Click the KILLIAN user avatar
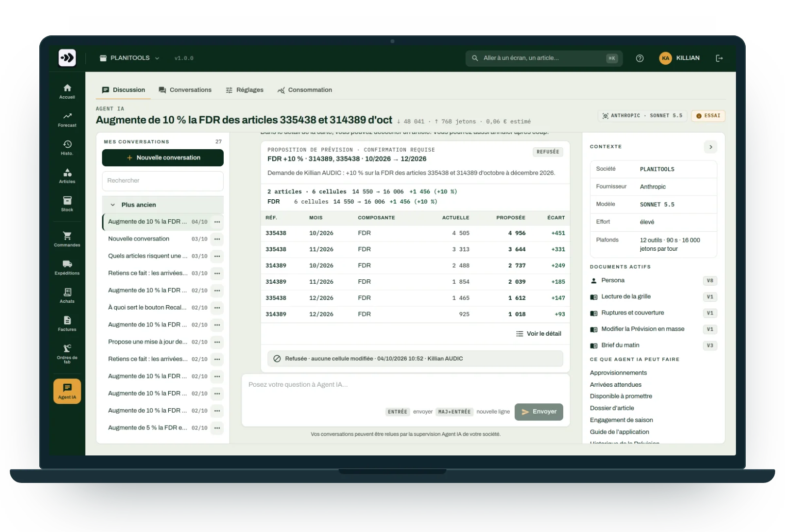 665,58
